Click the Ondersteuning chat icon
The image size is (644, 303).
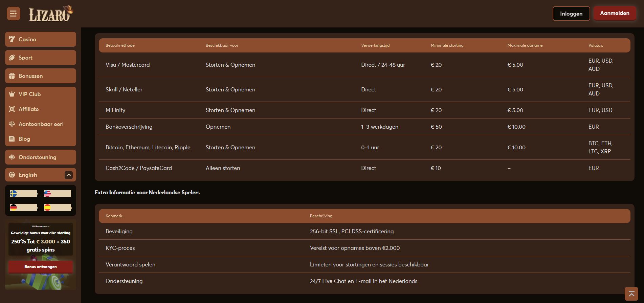coord(12,157)
